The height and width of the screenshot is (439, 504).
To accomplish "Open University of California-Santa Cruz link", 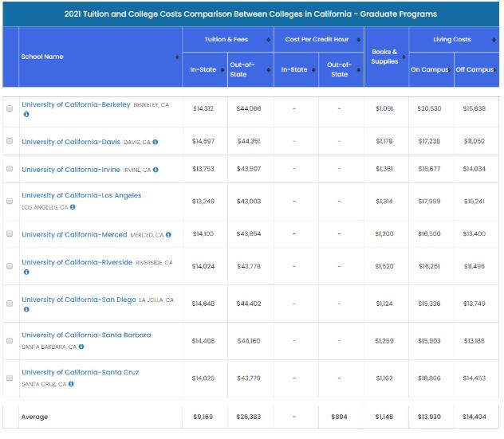I will (x=80, y=372).
